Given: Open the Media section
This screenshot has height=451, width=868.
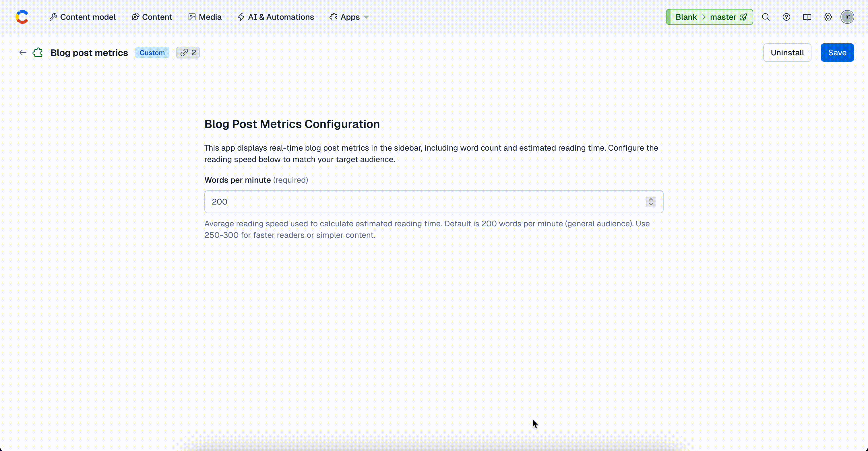Looking at the screenshot, I should pos(205,17).
